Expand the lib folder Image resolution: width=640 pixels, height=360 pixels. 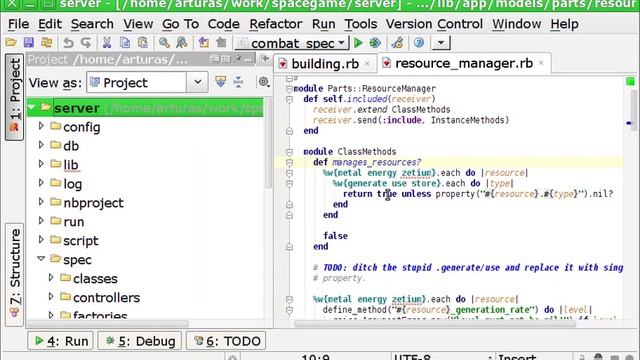pos(41,164)
